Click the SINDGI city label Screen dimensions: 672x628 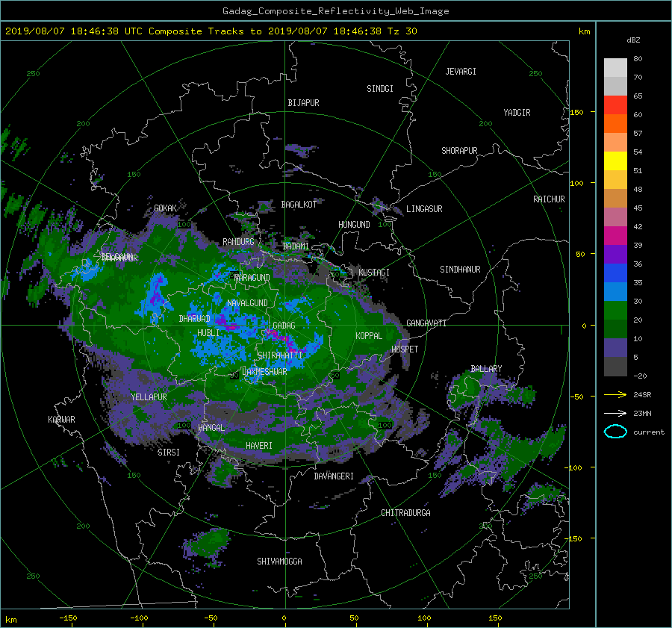380,89
